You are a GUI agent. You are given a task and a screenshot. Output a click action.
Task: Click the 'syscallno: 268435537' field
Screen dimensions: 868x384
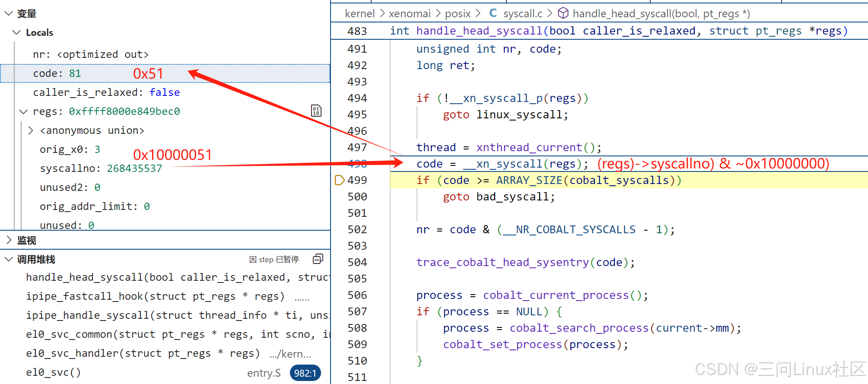coord(101,168)
